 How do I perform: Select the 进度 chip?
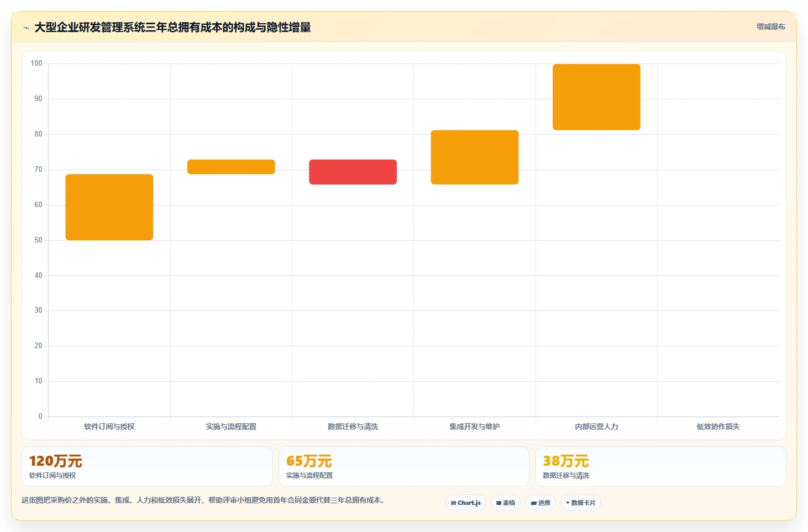(x=541, y=503)
